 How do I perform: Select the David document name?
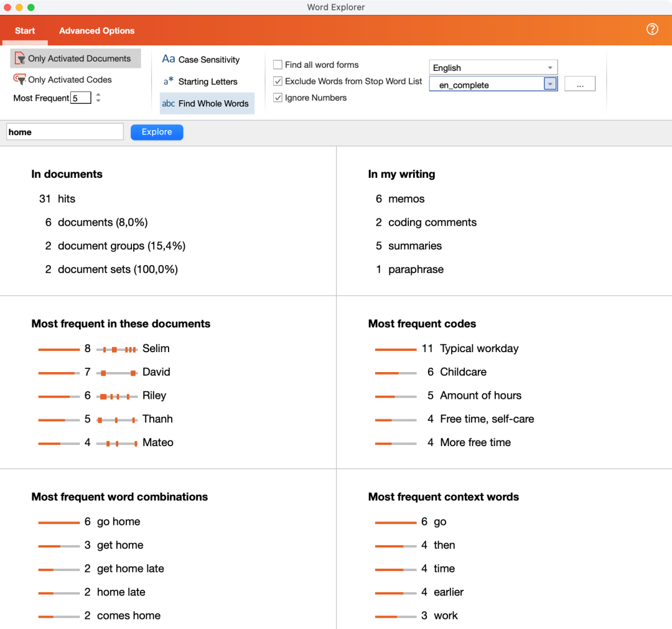pos(156,372)
